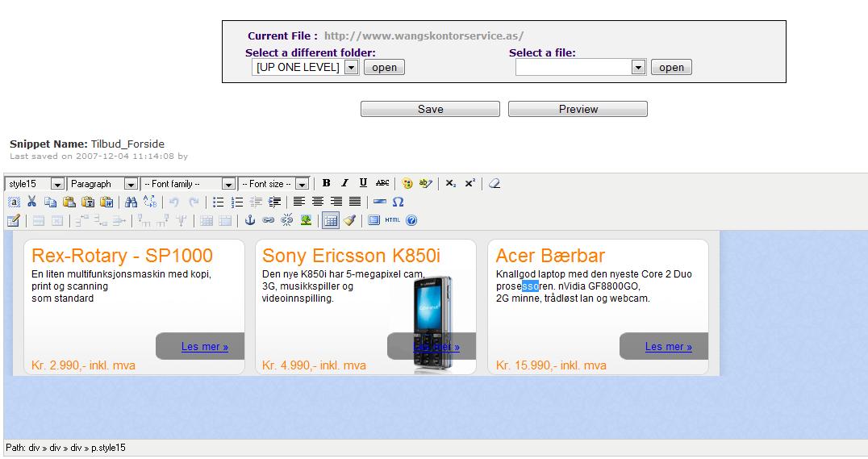Open the Font size dropdown
The height and width of the screenshot is (459, 868).
click(x=273, y=184)
